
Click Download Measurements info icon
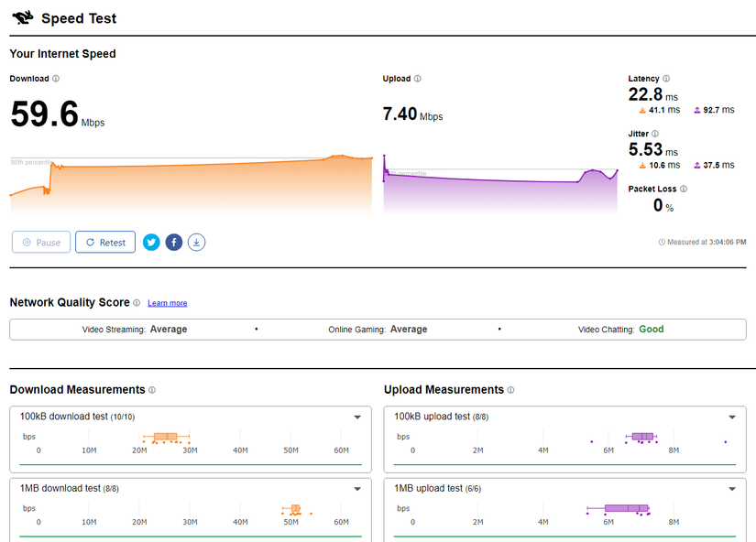point(152,390)
